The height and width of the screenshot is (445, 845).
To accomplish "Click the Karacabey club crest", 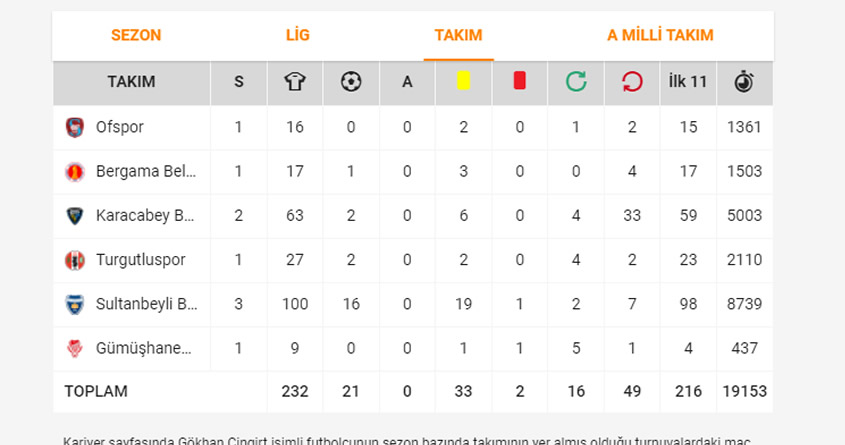I will click(x=74, y=216).
